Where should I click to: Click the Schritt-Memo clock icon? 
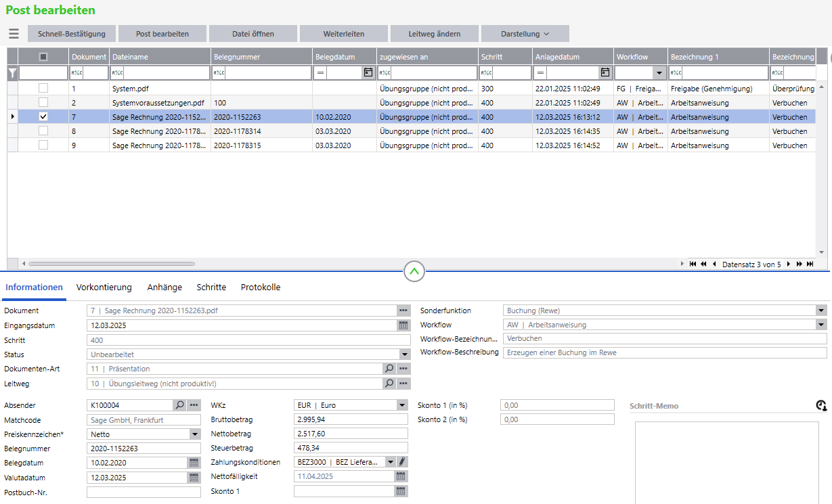click(x=821, y=405)
